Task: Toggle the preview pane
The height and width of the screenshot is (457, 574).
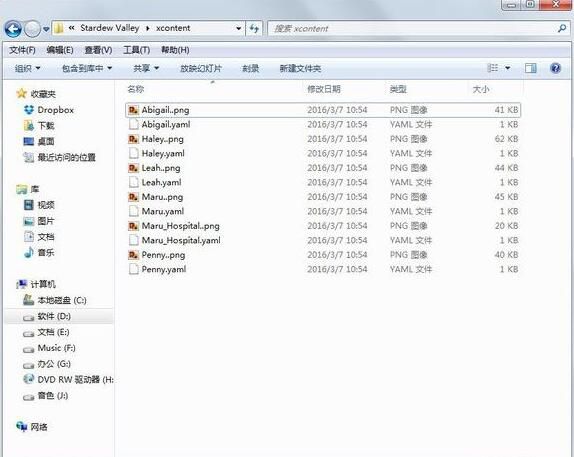Action: 530,68
